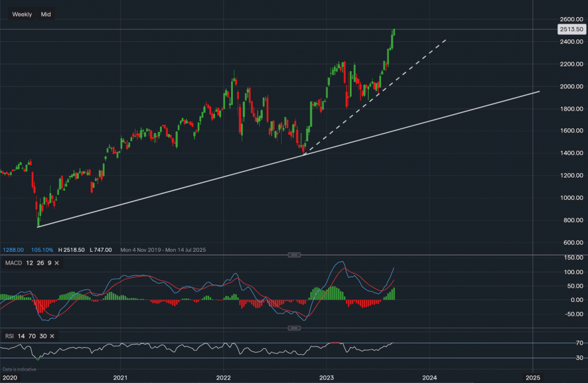The height and width of the screenshot is (383, 588).
Task: Remove the RSI indicator using its X icon
Action: pos(52,336)
